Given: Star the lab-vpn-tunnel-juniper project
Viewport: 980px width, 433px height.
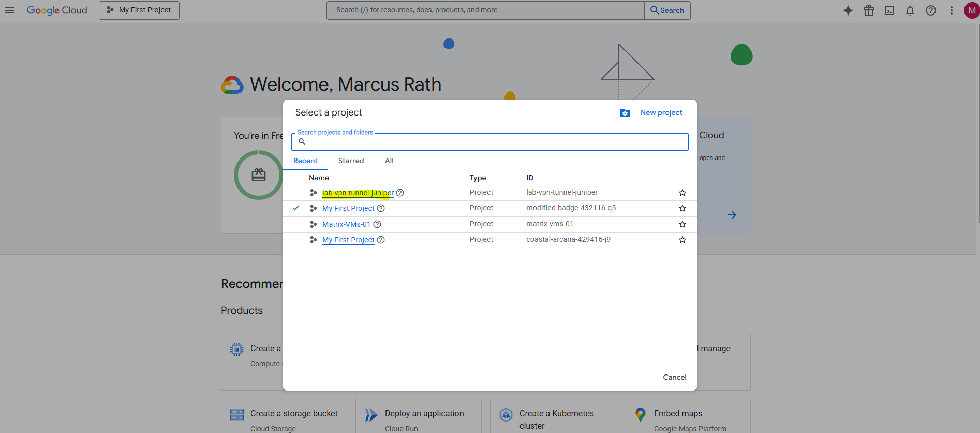Looking at the screenshot, I should 682,193.
